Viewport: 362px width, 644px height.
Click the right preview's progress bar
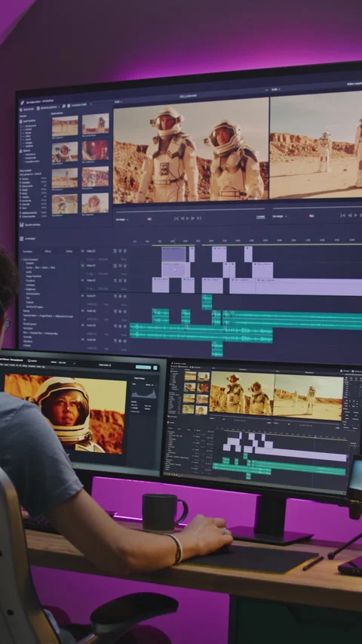coord(318,208)
